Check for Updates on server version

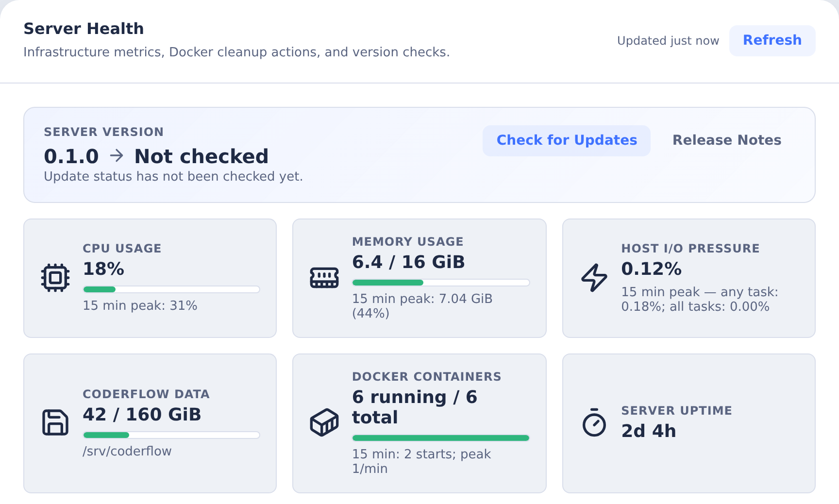pos(567,140)
